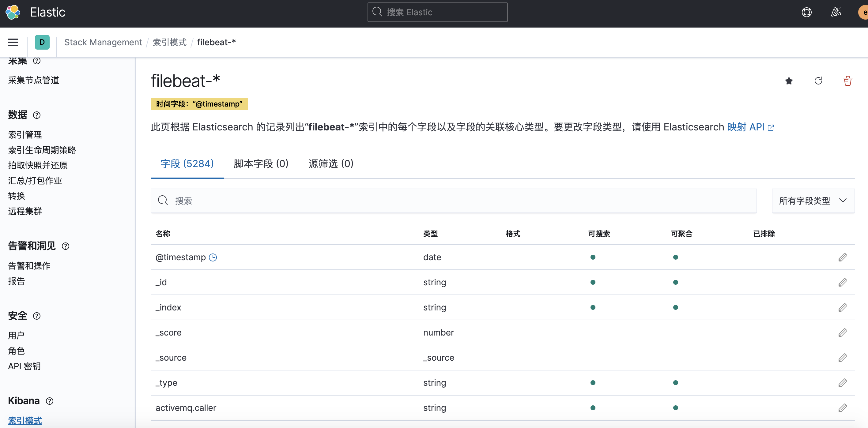
Task: Set filebeat-* as default with star icon
Action: click(x=789, y=81)
